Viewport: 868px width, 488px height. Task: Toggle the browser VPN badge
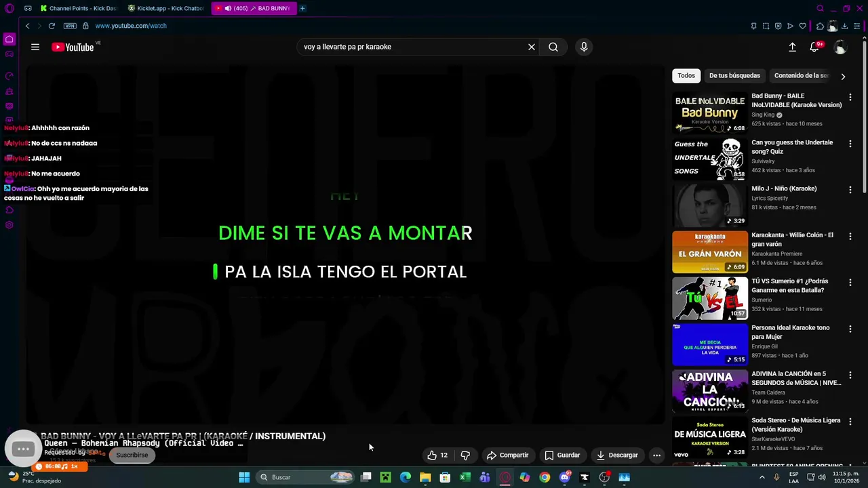click(70, 26)
